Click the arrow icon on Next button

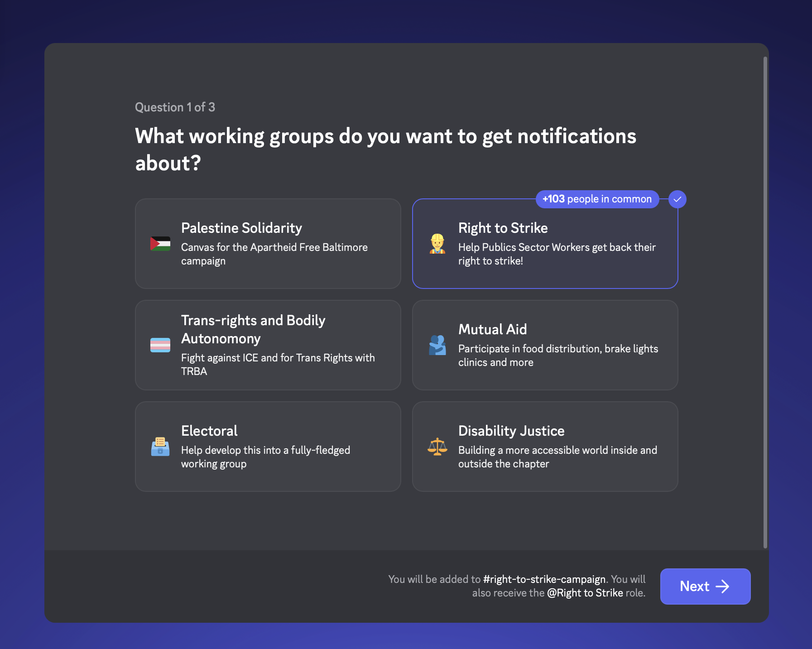(x=722, y=587)
